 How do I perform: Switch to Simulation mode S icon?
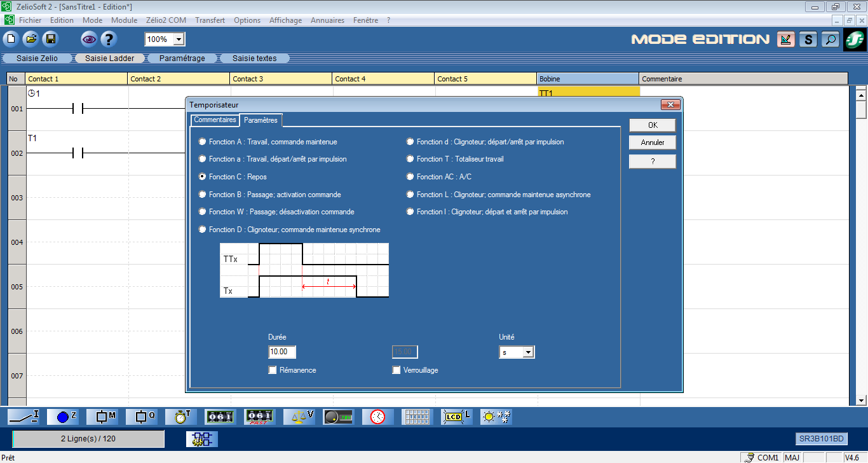[x=808, y=39]
